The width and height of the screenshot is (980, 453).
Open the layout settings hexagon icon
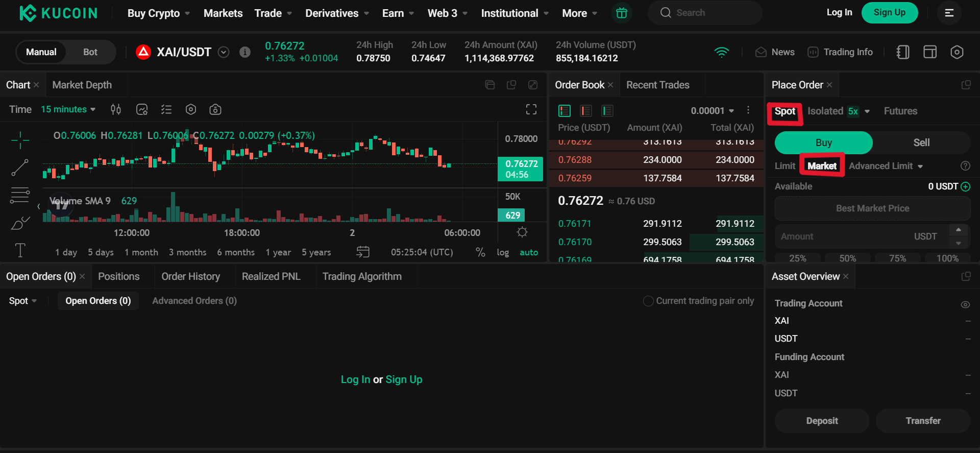point(957,52)
